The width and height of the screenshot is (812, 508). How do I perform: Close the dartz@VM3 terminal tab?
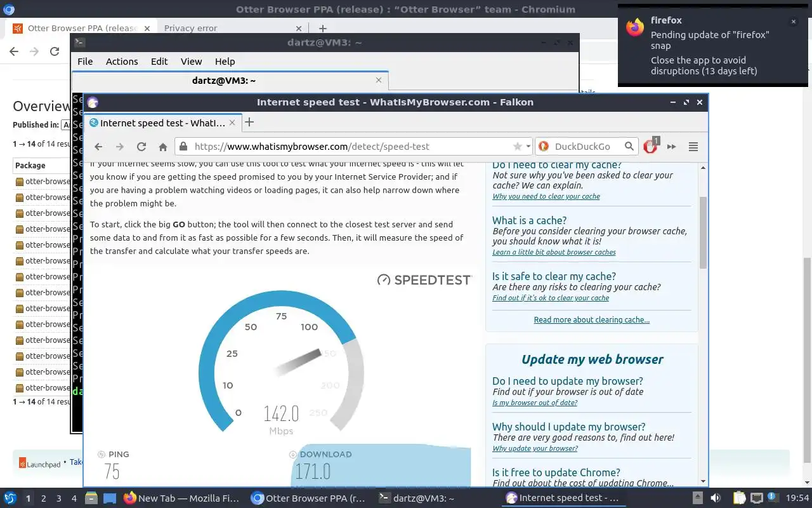(379, 80)
